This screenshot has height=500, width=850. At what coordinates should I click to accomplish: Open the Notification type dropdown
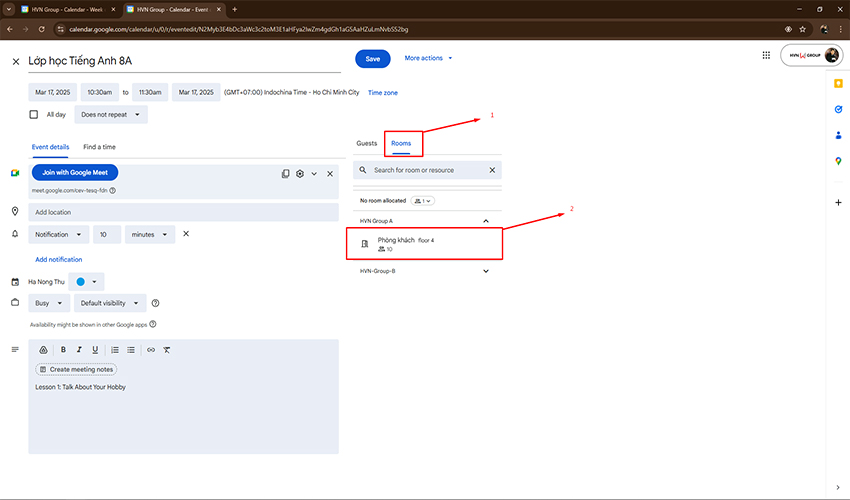pos(59,234)
